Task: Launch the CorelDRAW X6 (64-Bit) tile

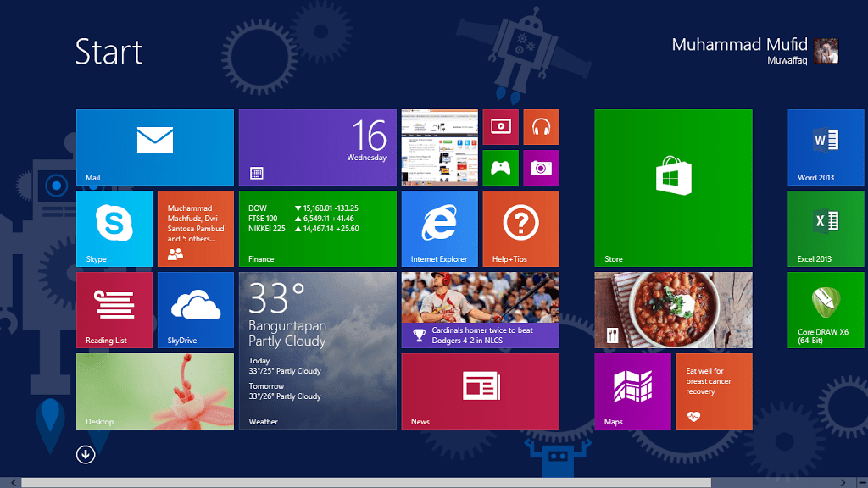Action: click(826, 310)
